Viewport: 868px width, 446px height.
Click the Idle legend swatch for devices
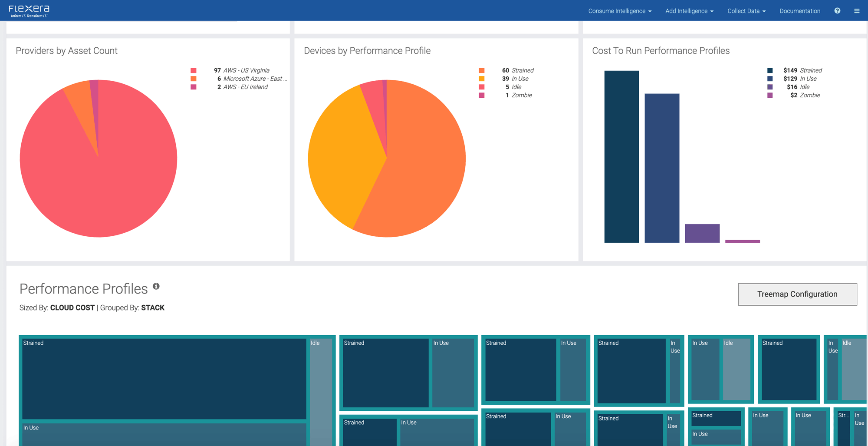pyautogui.click(x=481, y=87)
